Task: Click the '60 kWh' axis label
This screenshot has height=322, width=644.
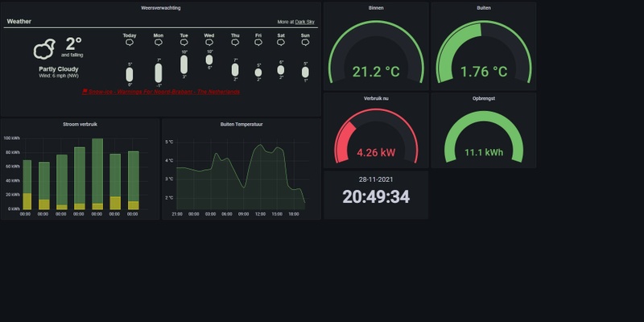Action: coord(13,167)
